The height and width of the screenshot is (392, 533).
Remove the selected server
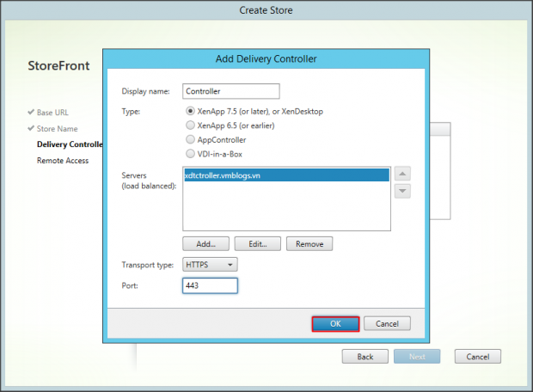(309, 244)
